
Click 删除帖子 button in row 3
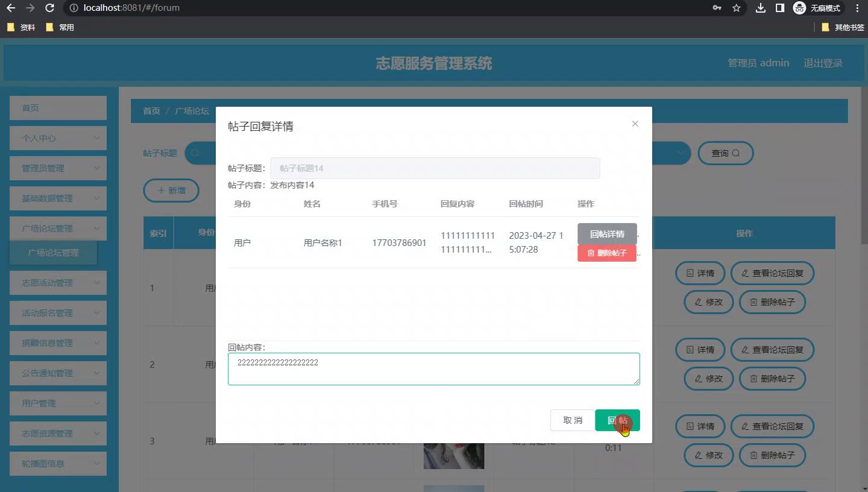[x=772, y=455]
